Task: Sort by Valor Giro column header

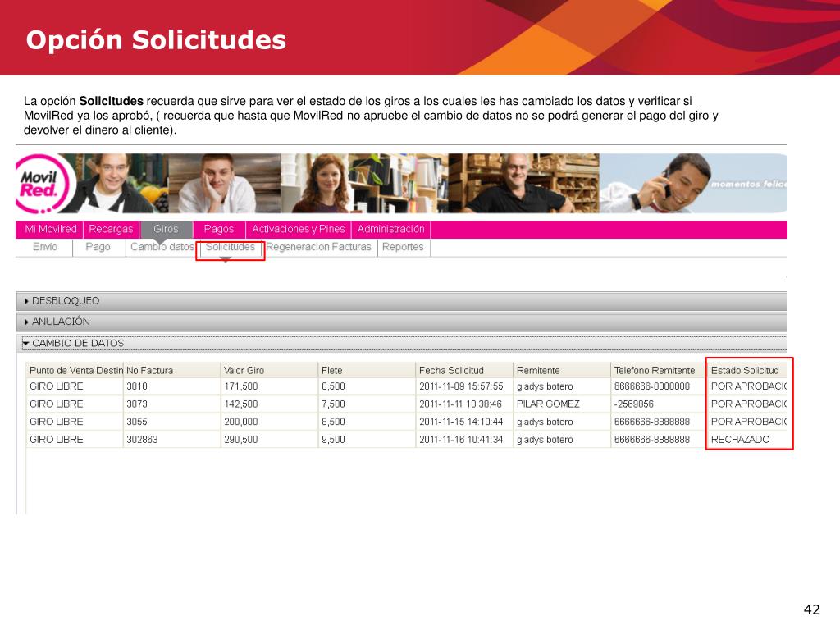Action: click(x=269, y=370)
